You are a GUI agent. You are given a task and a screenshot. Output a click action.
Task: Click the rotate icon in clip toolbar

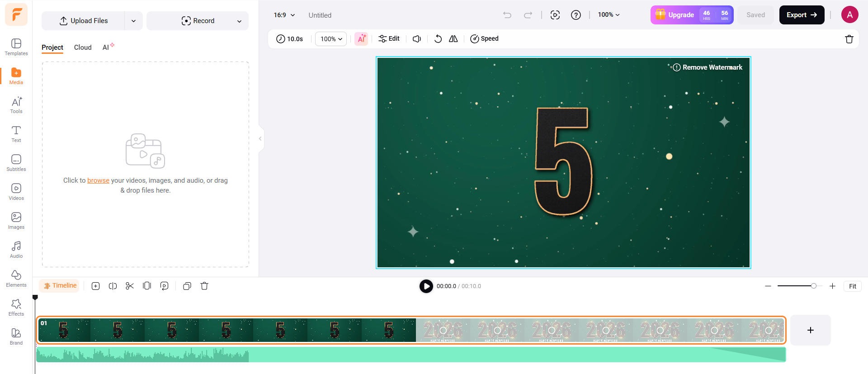[438, 39]
